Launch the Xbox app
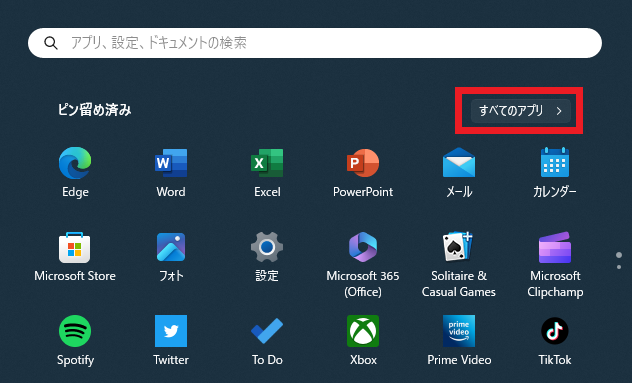The image size is (632, 383). pos(363,331)
